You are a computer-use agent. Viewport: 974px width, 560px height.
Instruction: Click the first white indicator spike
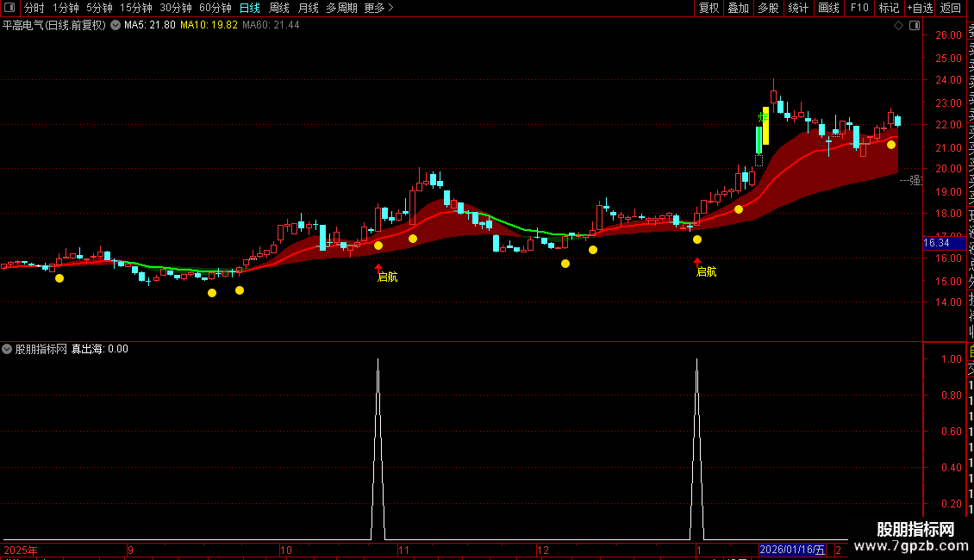(x=378, y=448)
